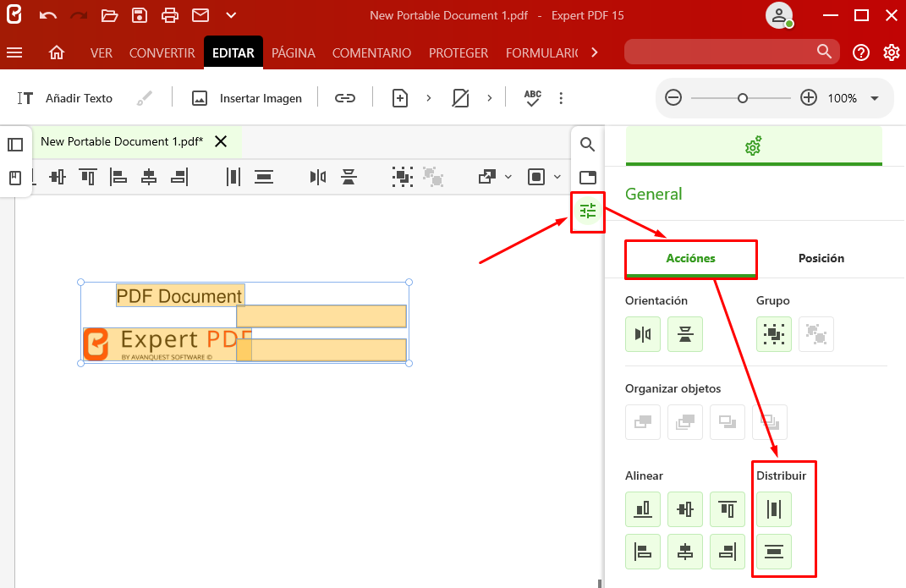Open the CONVERTIR ribbon tab
This screenshot has height=588, width=906.
tap(162, 53)
